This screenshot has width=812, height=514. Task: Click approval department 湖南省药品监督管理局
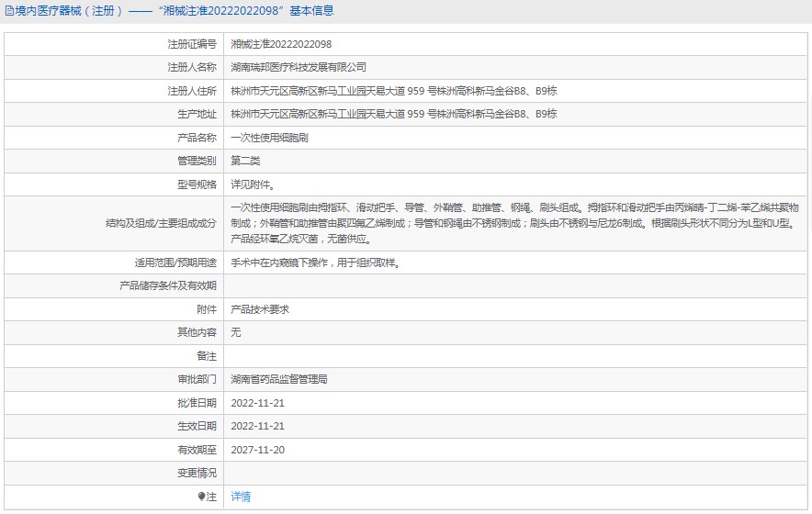pos(279,379)
